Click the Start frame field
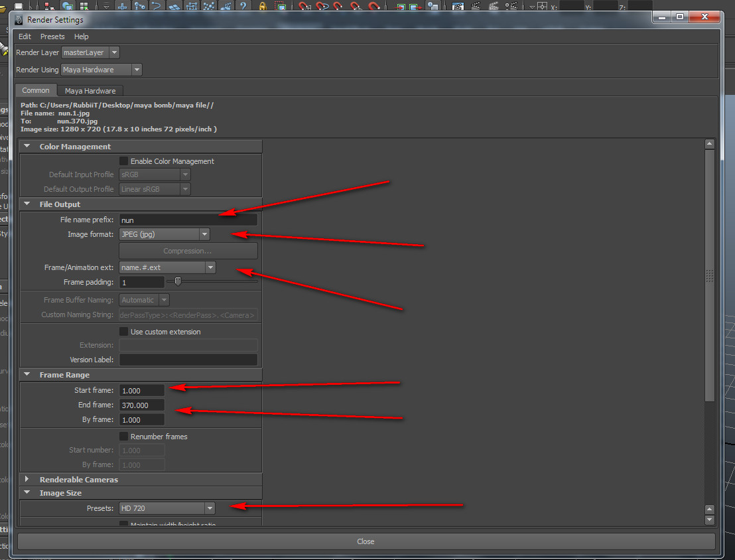This screenshot has width=735, height=560. point(141,390)
